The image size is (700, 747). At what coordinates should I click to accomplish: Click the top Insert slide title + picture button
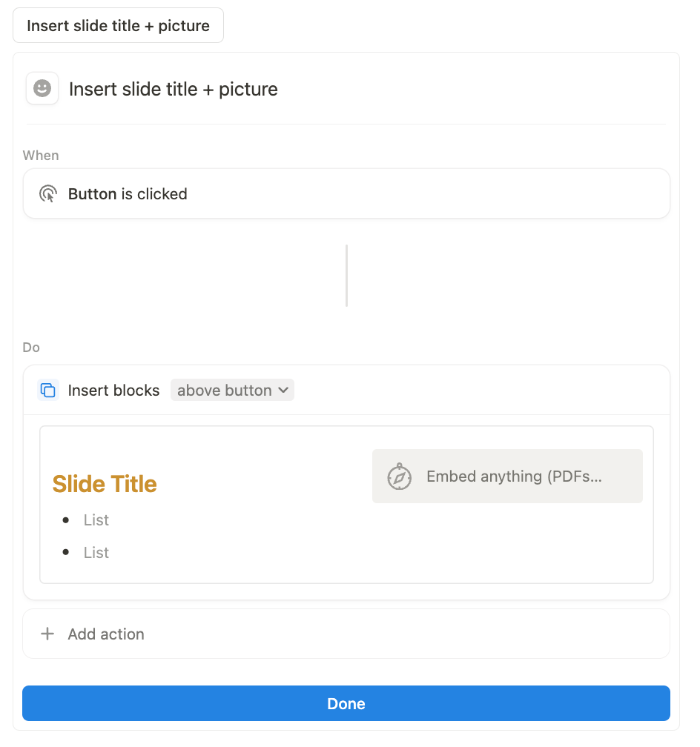(x=118, y=25)
